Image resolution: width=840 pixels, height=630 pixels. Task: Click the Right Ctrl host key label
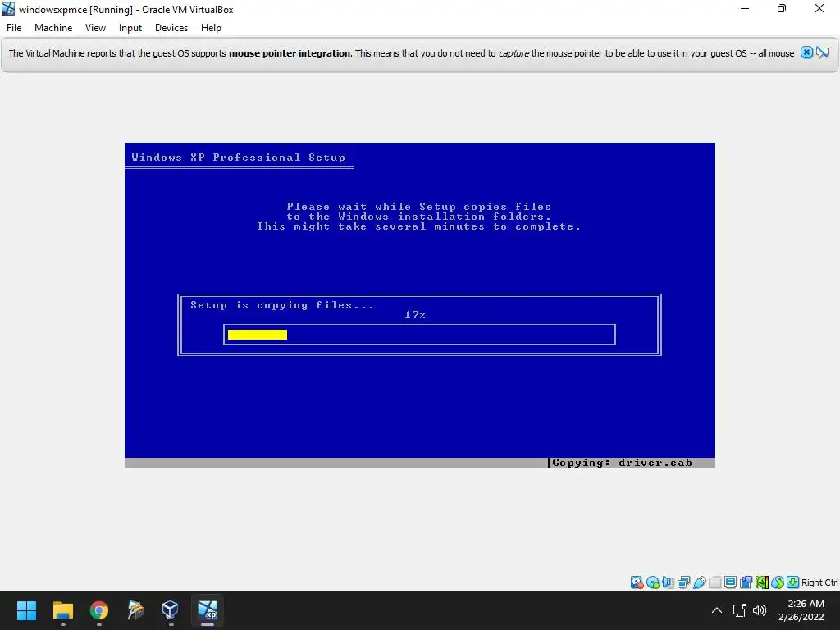coord(820,582)
